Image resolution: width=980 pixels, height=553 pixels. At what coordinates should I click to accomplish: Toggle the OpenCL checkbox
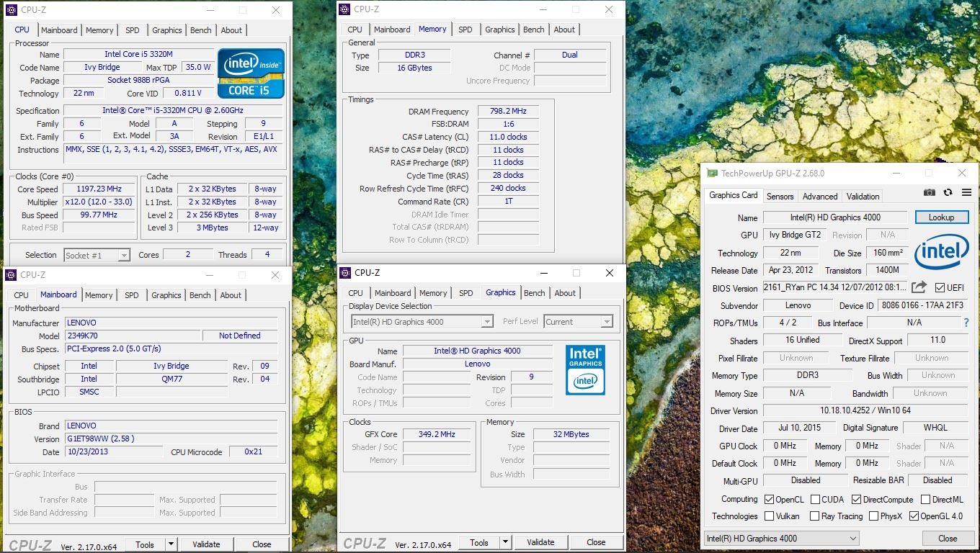(x=770, y=499)
